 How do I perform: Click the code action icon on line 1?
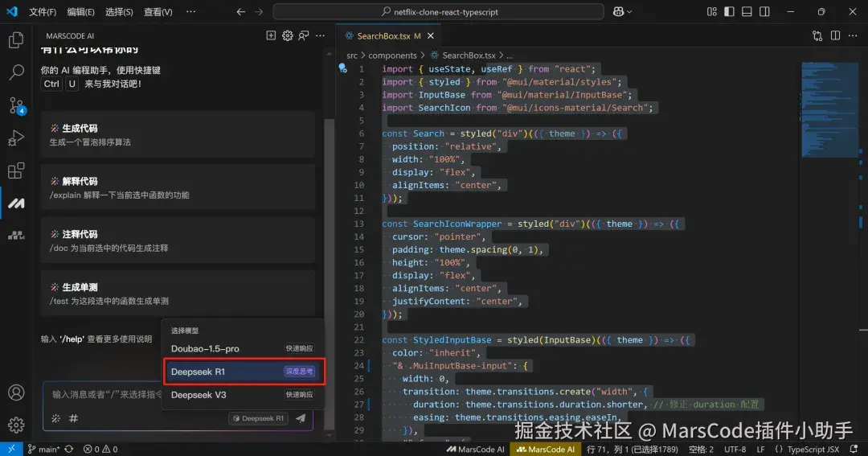(x=342, y=68)
